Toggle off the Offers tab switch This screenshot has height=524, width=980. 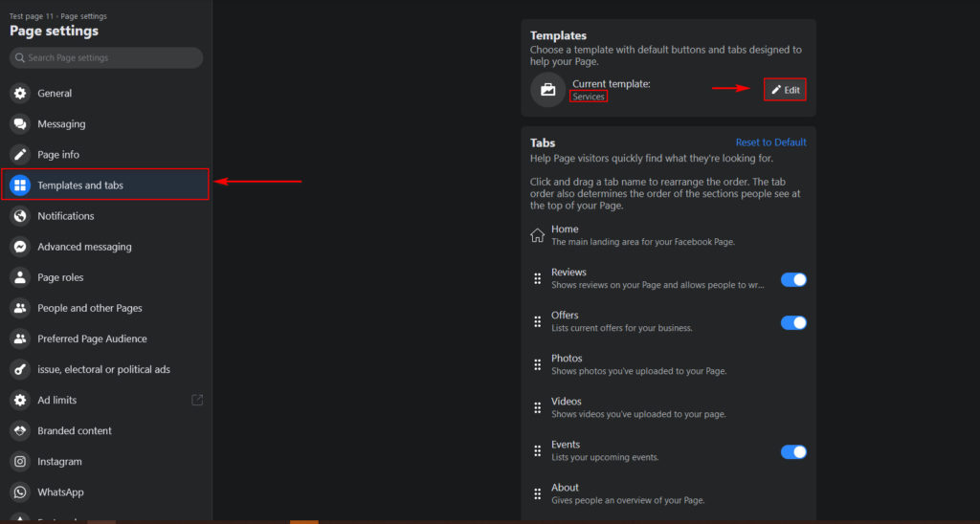coord(793,323)
